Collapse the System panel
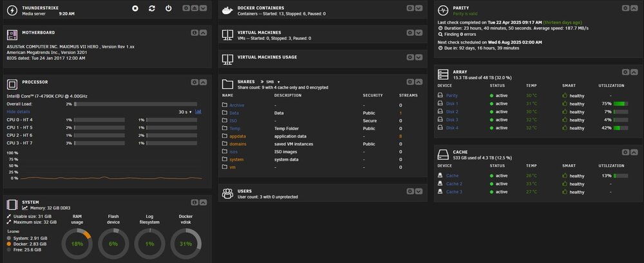Screen dimensions: 644x263 click(204, 203)
